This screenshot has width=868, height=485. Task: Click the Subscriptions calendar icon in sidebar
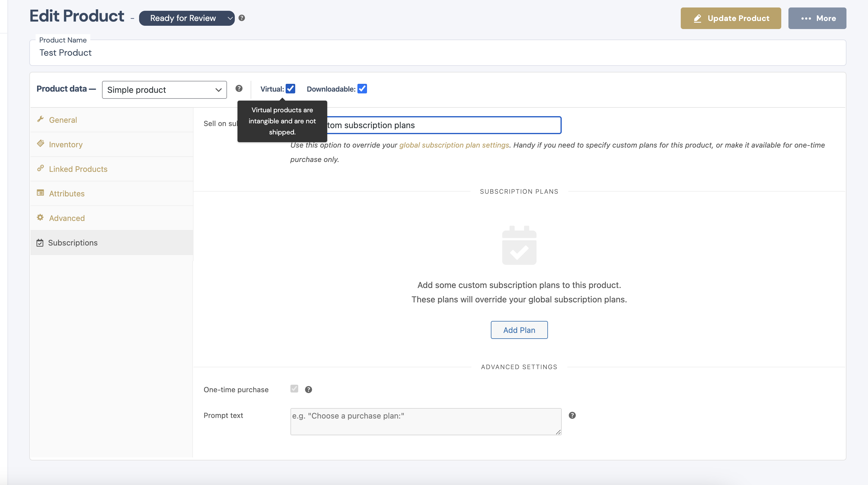pos(40,243)
